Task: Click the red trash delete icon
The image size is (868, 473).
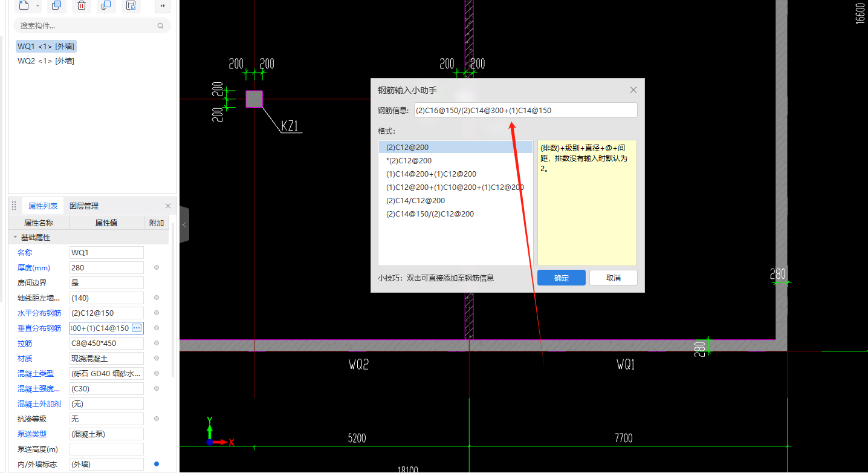Action: coord(82,5)
